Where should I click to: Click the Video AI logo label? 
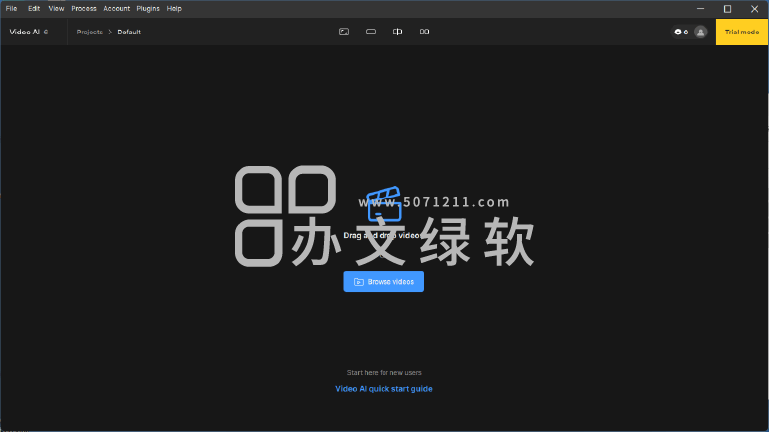pyautogui.click(x=28, y=32)
